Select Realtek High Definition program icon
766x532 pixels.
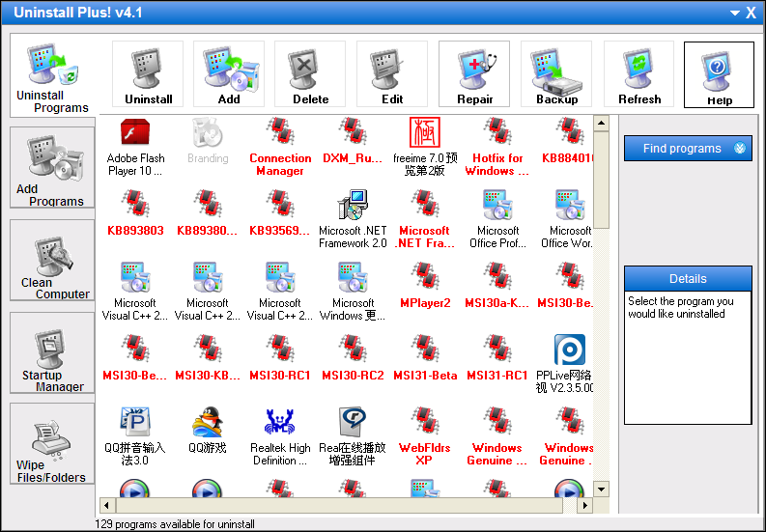pyautogui.click(x=280, y=432)
